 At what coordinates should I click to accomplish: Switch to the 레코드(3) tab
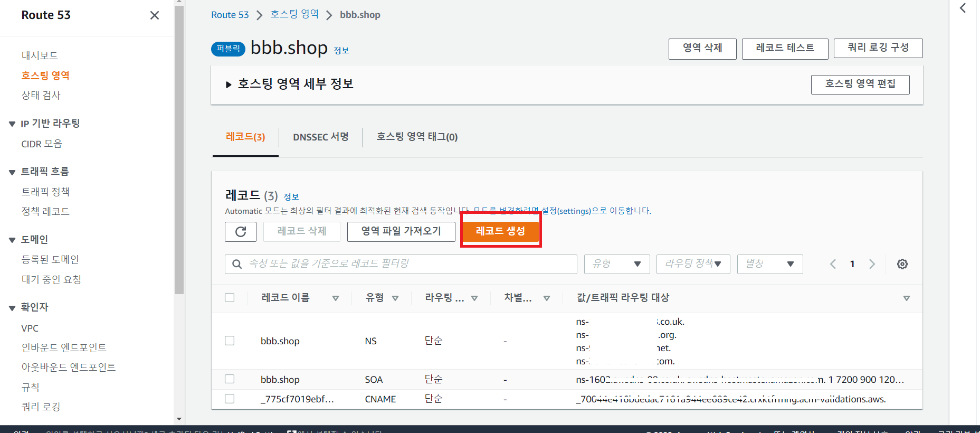(x=245, y=137)
